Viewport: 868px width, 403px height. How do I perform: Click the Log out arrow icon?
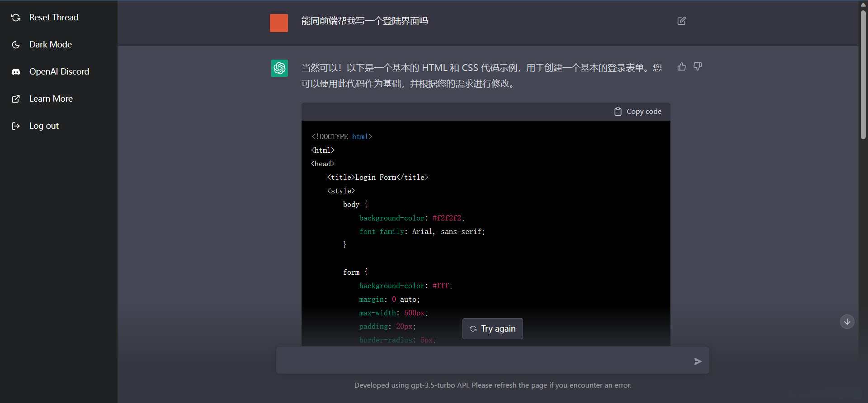click(16, 126)
